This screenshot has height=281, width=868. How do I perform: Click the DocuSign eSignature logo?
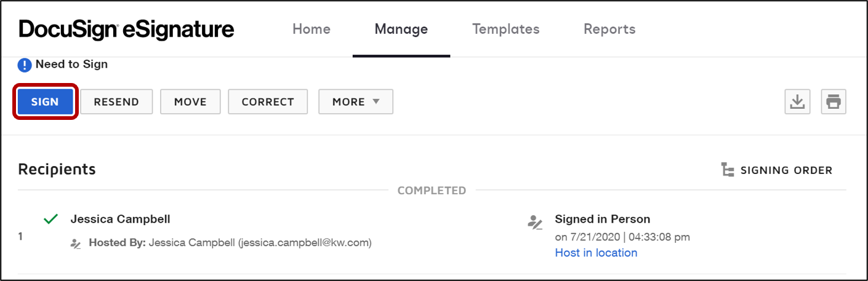[127, 29]
